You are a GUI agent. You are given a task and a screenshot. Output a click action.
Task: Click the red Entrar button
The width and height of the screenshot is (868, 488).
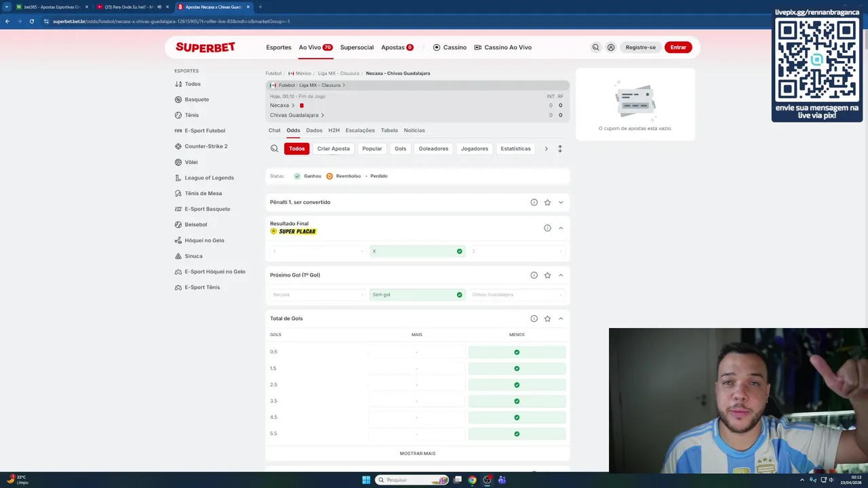pyautogui.click(x=678, y=47)
